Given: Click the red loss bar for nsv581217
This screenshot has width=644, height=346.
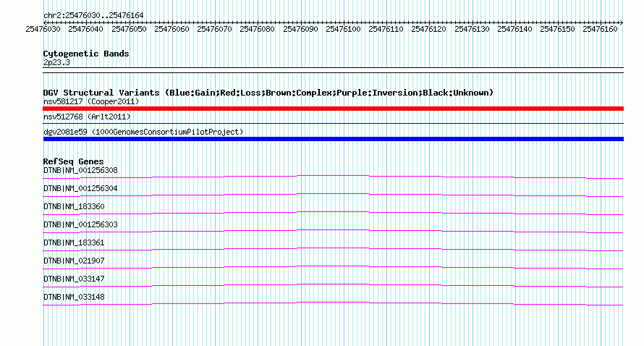Looking at the screenshot, I should pos(333,109).
